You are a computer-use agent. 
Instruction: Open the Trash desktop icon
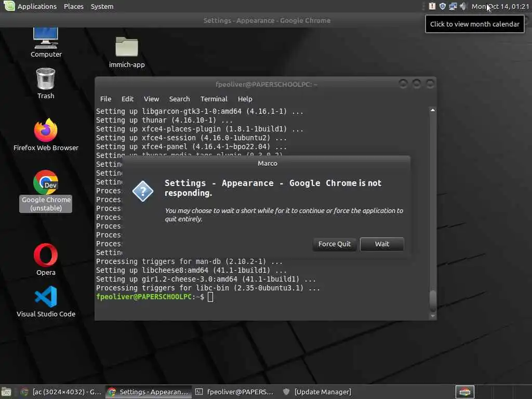pos(46,83)
